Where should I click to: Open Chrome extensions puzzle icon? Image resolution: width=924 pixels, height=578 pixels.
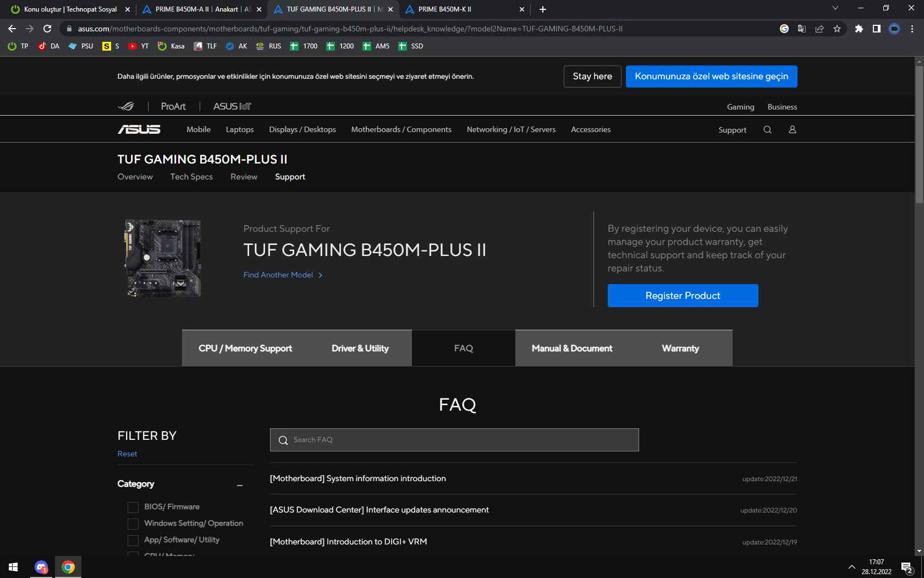[x=859, y=29]
